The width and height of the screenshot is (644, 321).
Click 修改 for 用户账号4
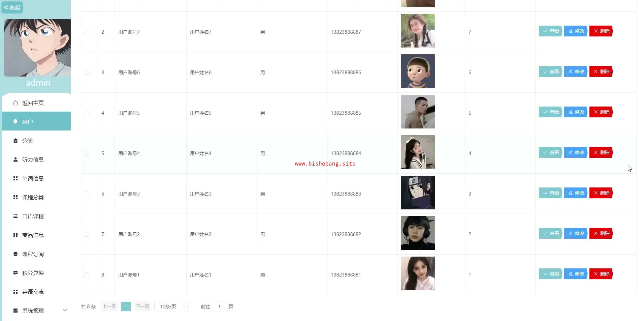tap(576, 152)
